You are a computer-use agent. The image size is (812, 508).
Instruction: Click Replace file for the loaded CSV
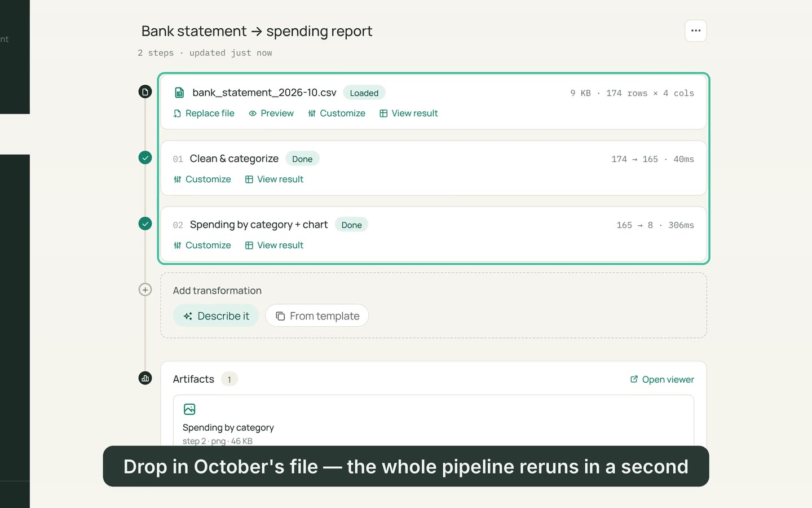coord(204,113)
